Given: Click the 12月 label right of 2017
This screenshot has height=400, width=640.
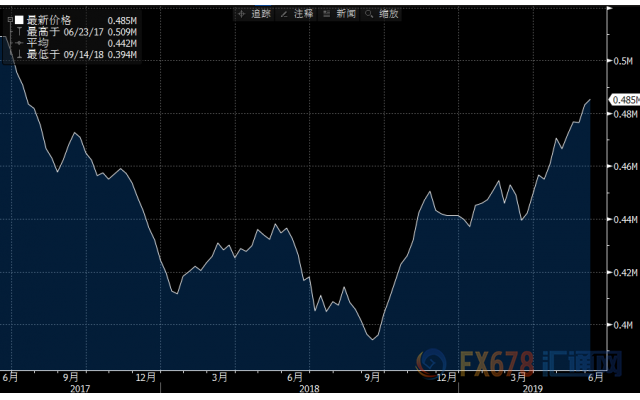Looking at the screenshot, I should tap(146, 377).
